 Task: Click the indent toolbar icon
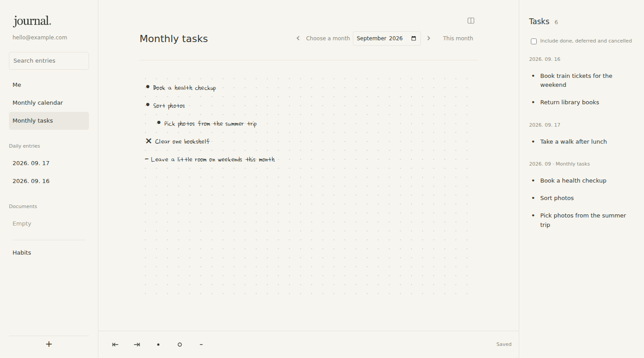point(137,345)
